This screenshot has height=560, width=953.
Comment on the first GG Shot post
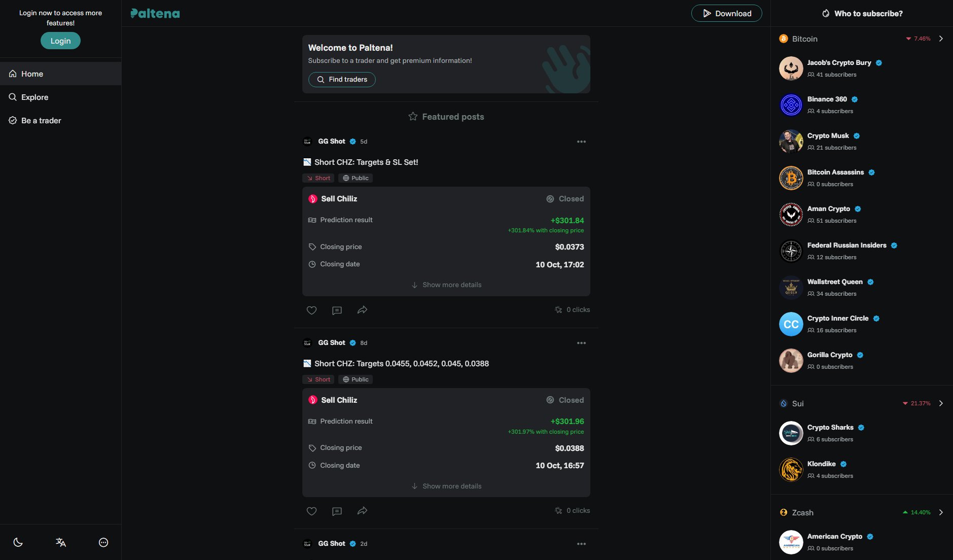point(337,310)
